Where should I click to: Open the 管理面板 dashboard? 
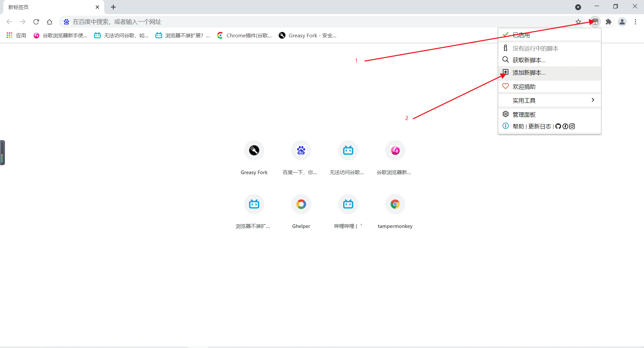click(x=550, y=114)
